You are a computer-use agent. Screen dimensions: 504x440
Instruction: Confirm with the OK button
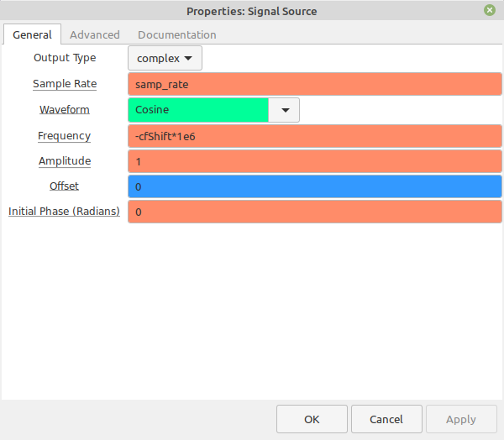click(x=312, y=419)
